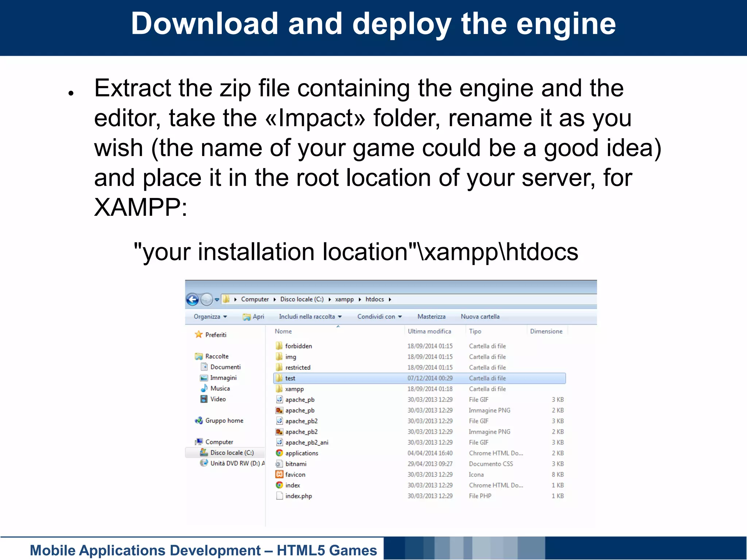Select Raccolte in the navigation pane
Image resolution: width=747 pixels, height=560 pixels.
tap(217, 356)
